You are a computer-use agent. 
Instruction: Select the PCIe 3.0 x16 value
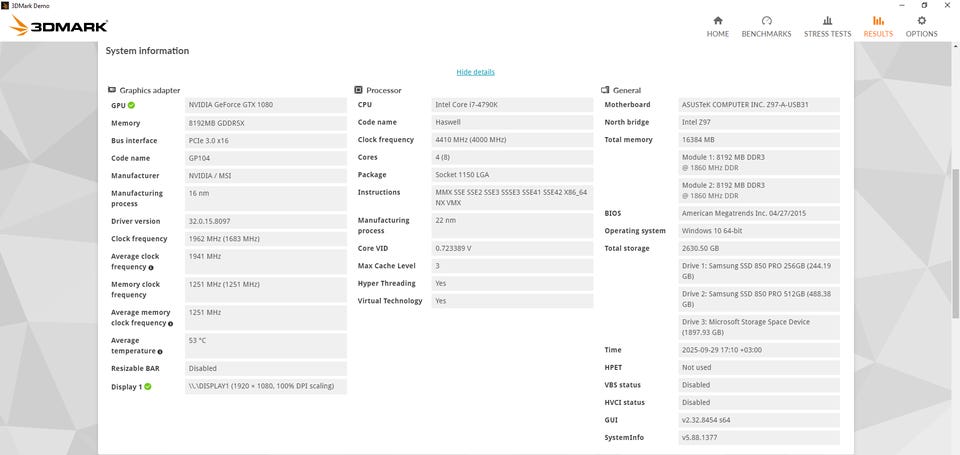(266, 141)
